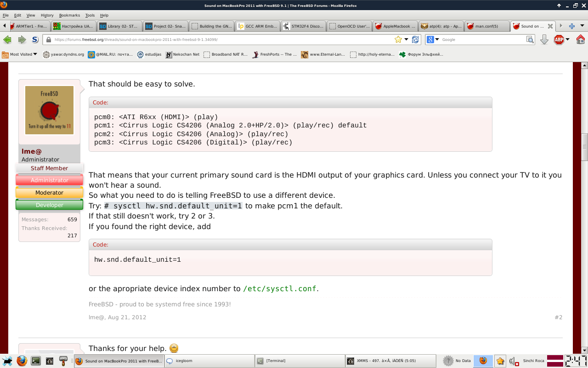This screenshot has width=588, height=368.
Task: Expand the Most Visited bookmarks folder
Action: coord(19,54)
